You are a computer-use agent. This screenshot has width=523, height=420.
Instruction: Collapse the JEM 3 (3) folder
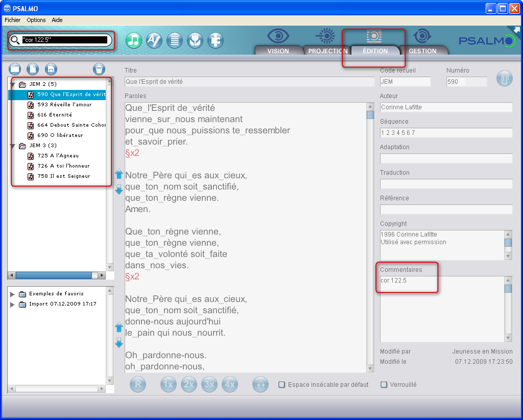pyautogui.click(x=13, y=146)
